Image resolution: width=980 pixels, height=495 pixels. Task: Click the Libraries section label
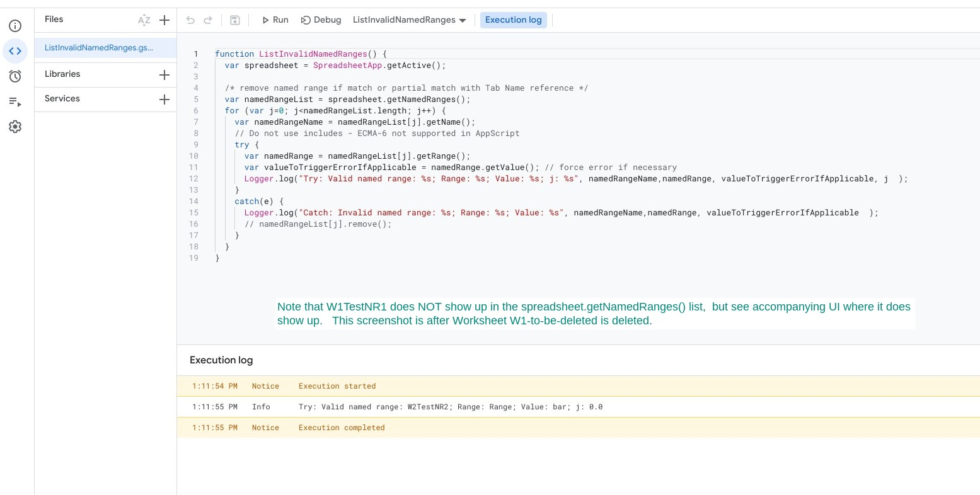pyautogui.click(x=62, y=74)
